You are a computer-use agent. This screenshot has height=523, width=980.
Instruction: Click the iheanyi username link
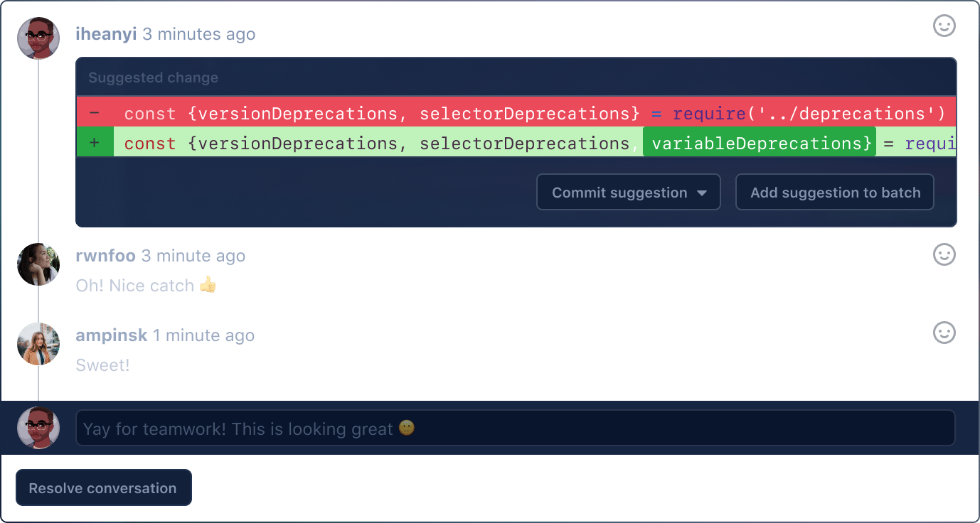(x=105, y=33)
